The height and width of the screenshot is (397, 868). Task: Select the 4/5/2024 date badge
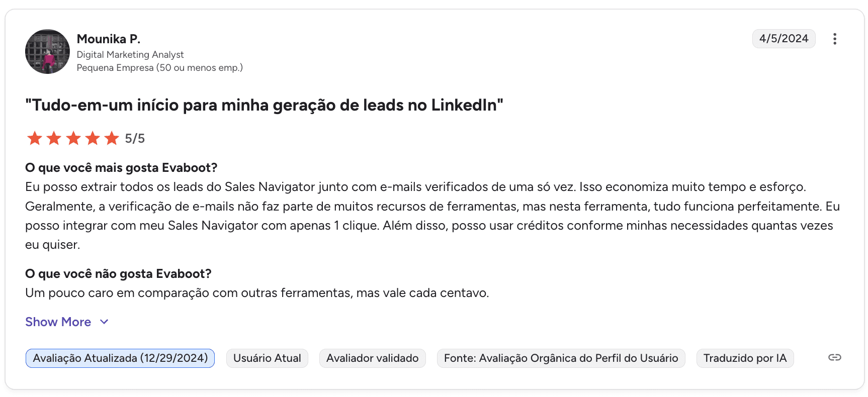(x=784, y=39)
